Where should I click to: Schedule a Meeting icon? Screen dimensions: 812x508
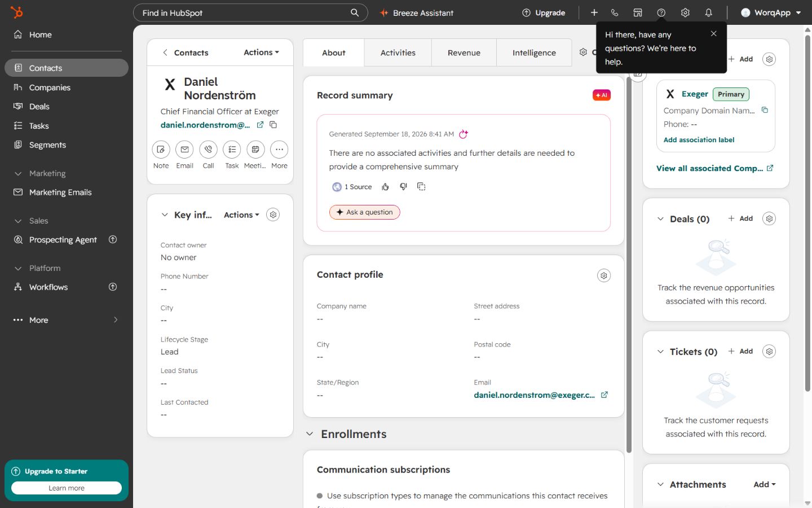click(x=255, y=150)
